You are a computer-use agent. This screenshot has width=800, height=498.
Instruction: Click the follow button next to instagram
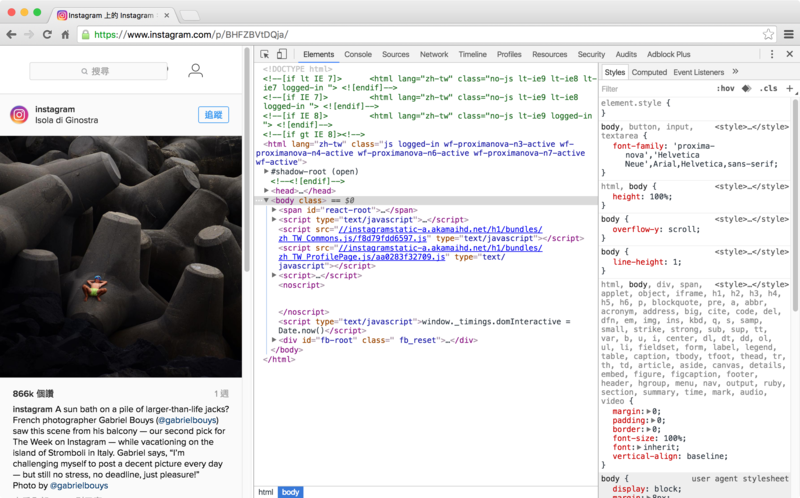click(213, 115)
